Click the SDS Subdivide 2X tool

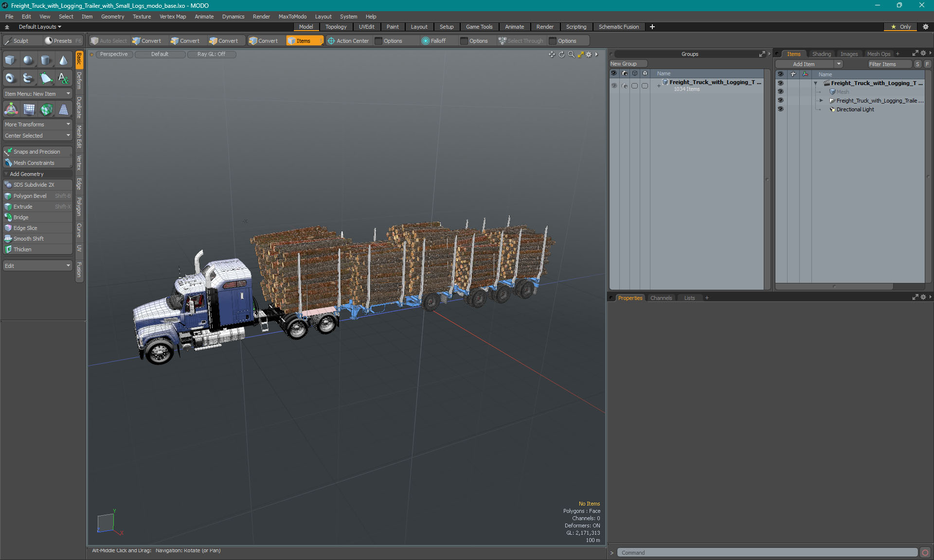click(x=37, y=185)
